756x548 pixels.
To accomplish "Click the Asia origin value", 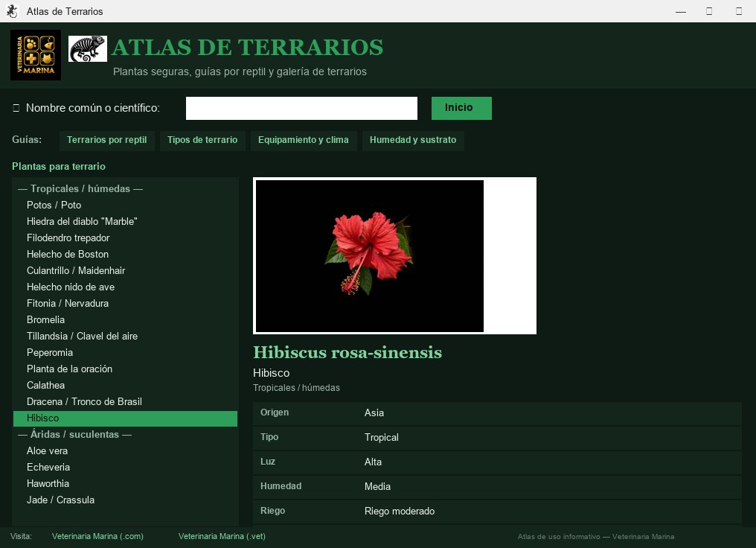I will coord(374,413).
